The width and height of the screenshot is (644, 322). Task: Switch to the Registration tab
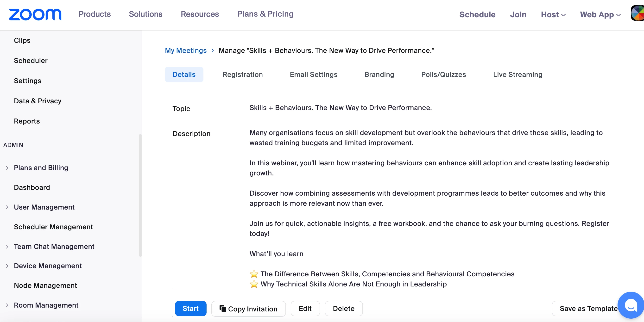tap(242, 74)
